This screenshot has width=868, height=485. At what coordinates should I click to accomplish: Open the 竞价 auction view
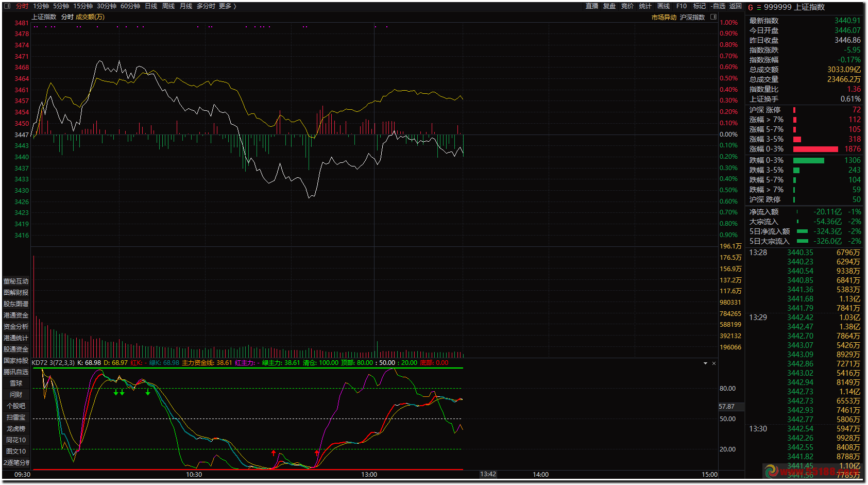coord(627,6)
